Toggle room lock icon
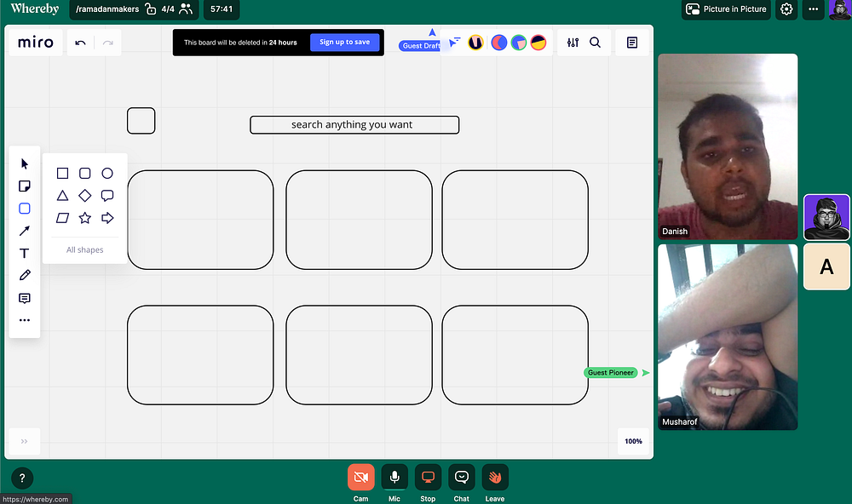Screen dimensions: 852x504 pos(151,9)
